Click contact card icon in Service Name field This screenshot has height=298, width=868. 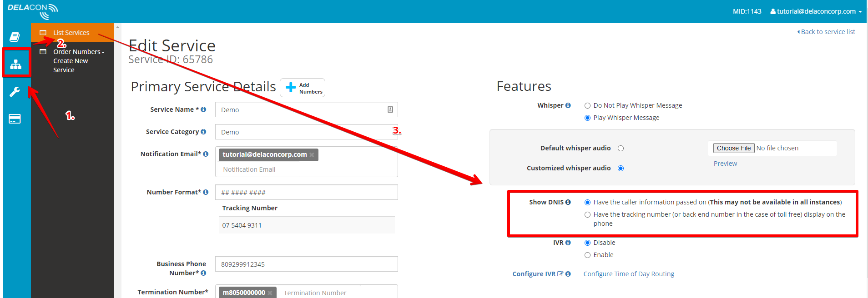point(390,109)
